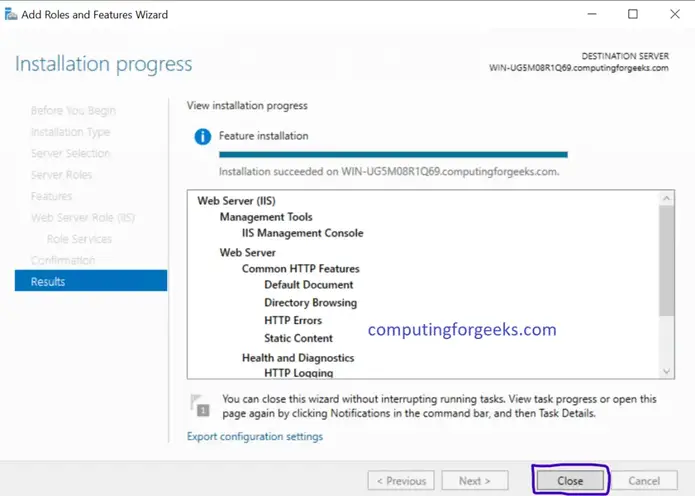The width and height of the screenshot is (695, 496).
Task: Select the Directory Browsing entry
Action: pos(311,303)
